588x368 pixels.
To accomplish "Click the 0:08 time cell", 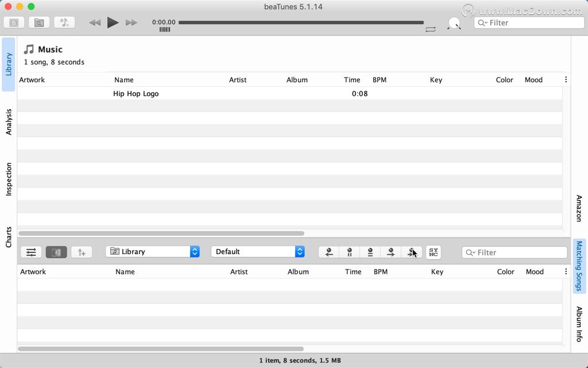I will tap(359, 94).
